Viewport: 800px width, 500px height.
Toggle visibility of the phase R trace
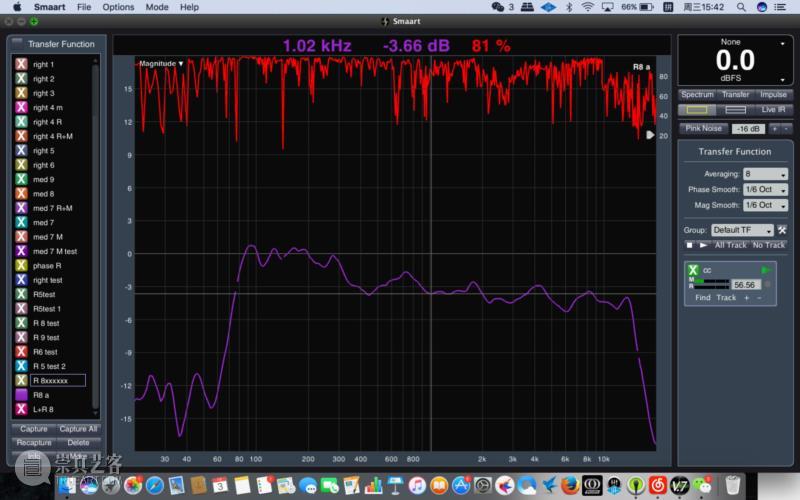[21, 265]
